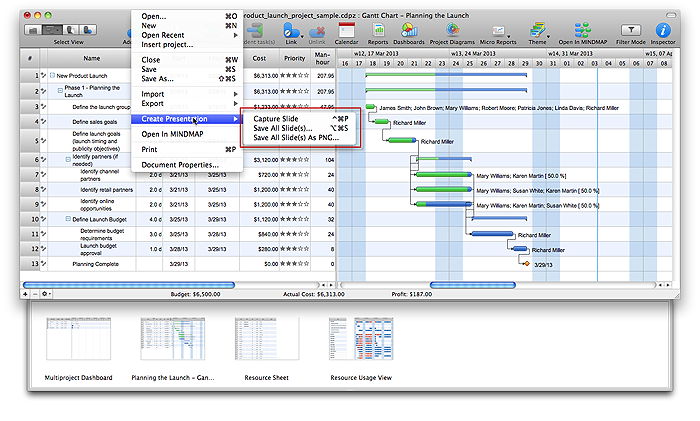Choose Print from the File menu
This screenshot has height=421, width=700.
pos(187,150)
